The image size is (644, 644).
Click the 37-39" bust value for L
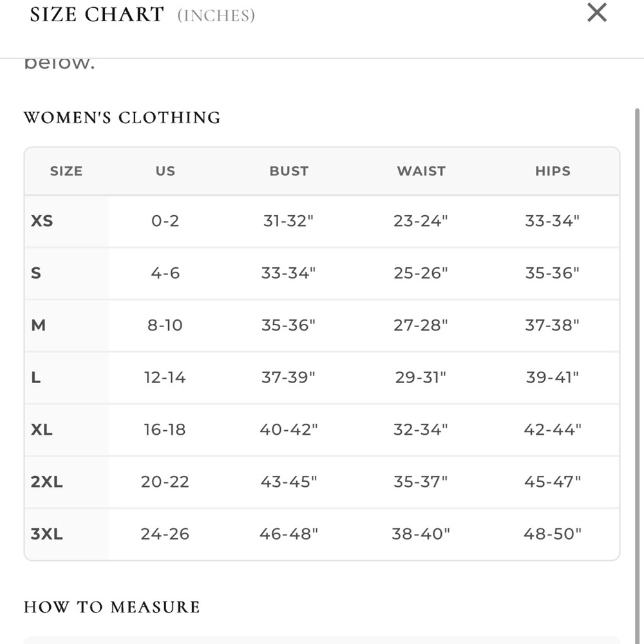point(289,377)
